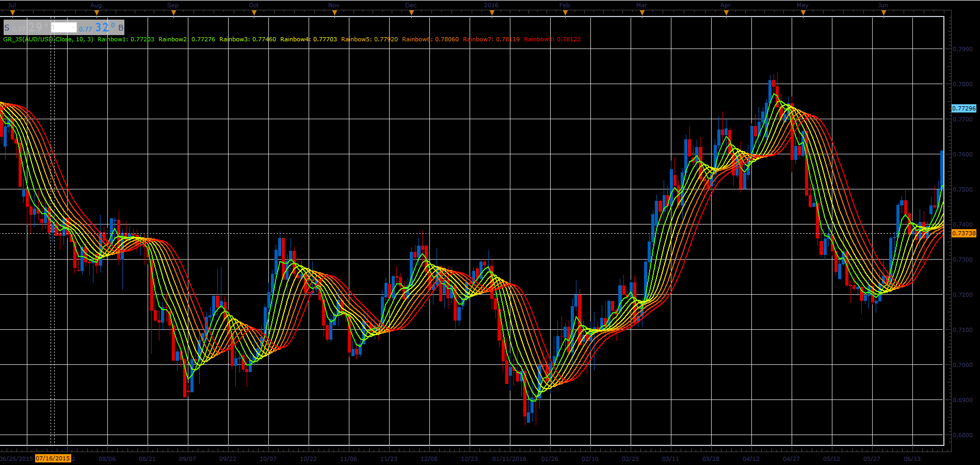The image size is (980, 465).
Task: Click the Rainbow8 red value label
Action: pos(552,39)
